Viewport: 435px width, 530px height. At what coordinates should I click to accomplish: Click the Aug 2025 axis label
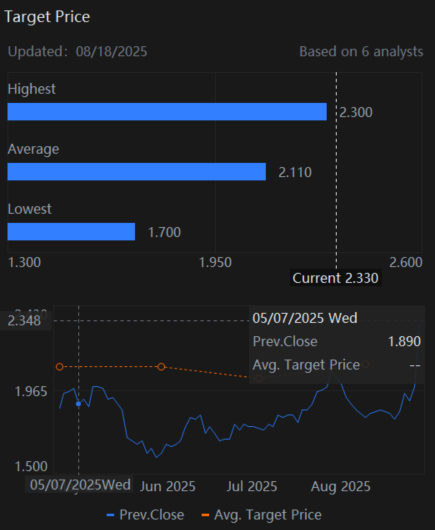(341, 486)
